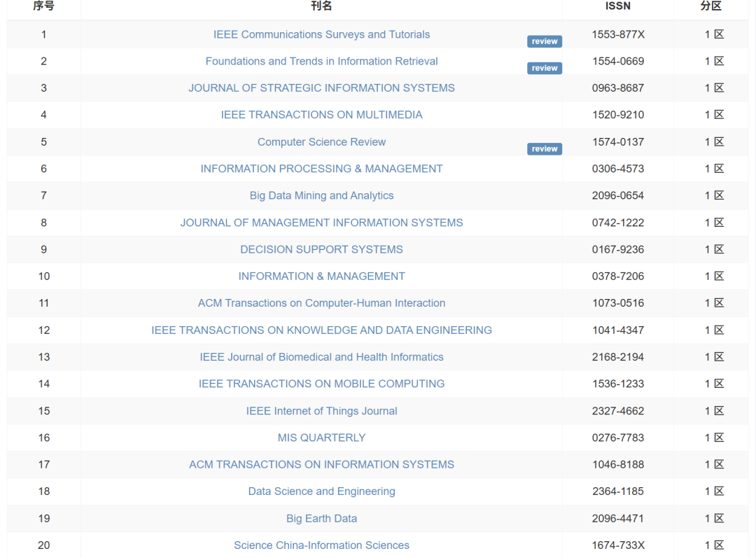This screenshot has width=756, height=558.
Task: Open MIS QUARTERLY journal link
Action: [321, 438]
